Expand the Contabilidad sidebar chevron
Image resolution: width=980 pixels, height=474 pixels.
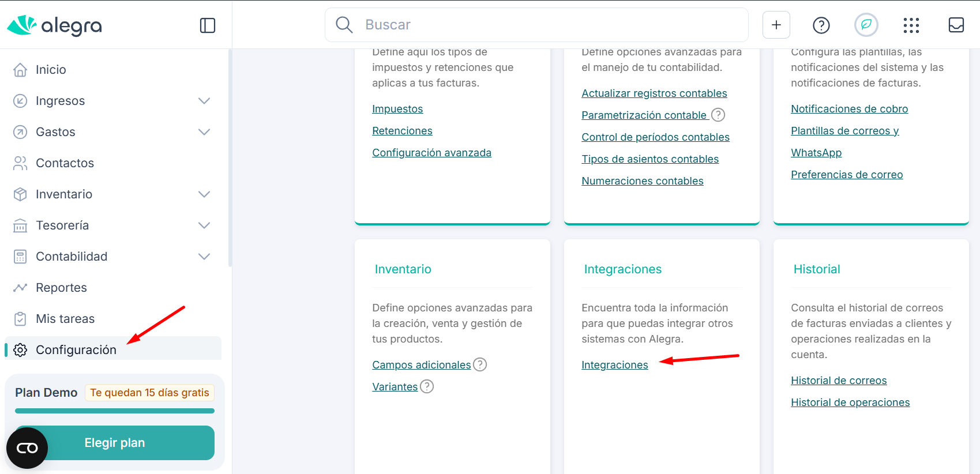pos(204,257)
